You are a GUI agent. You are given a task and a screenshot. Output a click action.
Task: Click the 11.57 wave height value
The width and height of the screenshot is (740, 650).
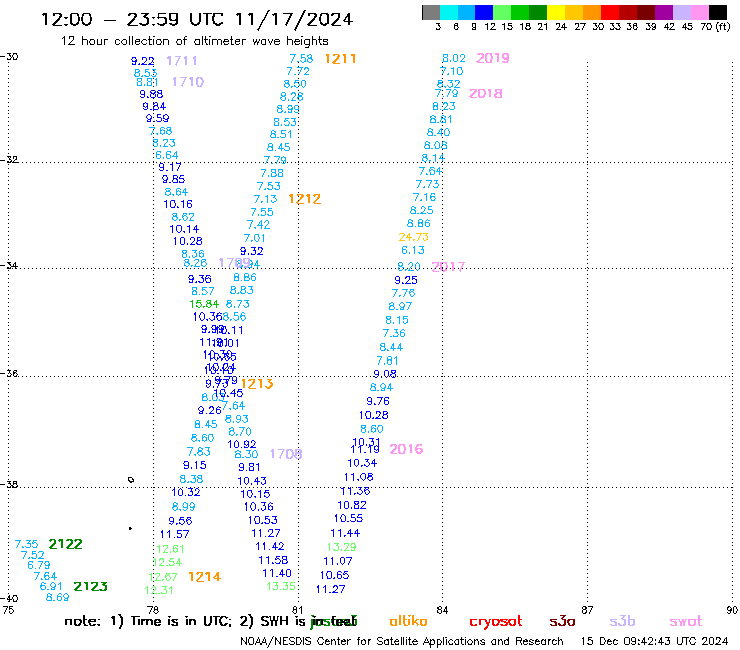pyautogui.click(x=175, y=534)
